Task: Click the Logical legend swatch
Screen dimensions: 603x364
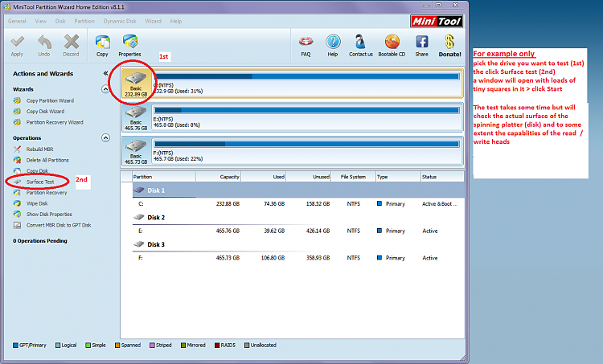Action: click(x=58, y=346)
